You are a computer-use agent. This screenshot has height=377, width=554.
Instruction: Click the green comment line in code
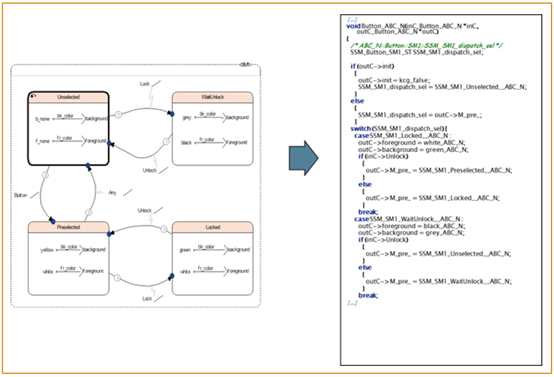(427, 46)
